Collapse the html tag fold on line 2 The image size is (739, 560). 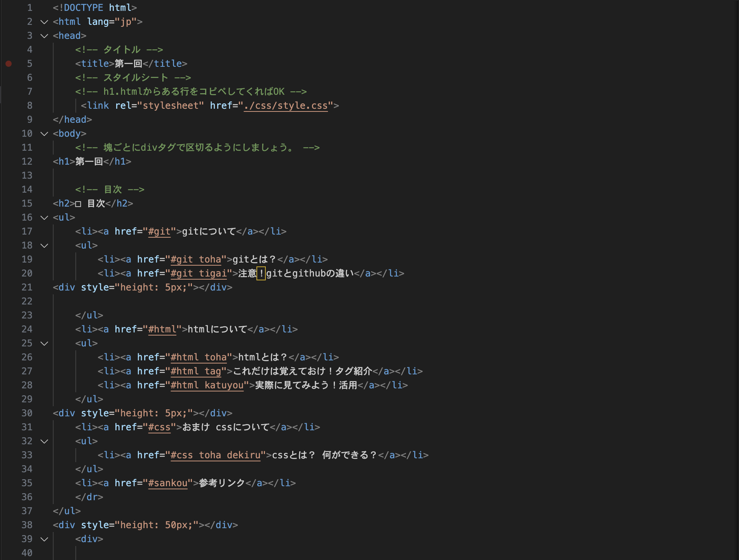[x=44, y=22]
